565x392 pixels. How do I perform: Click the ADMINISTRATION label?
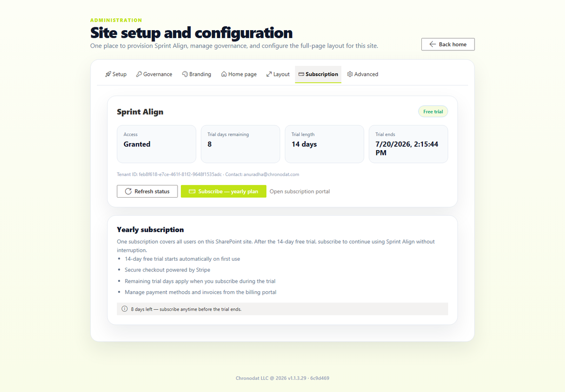116,20
